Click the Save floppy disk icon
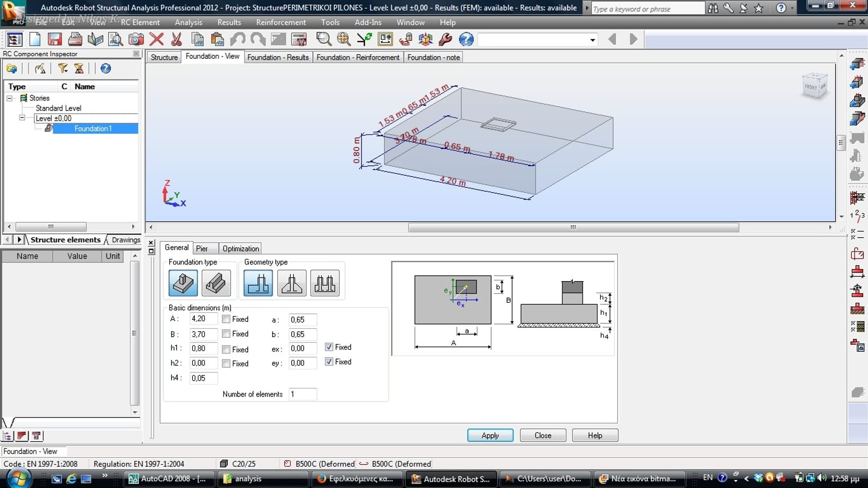 coord(55,39)
